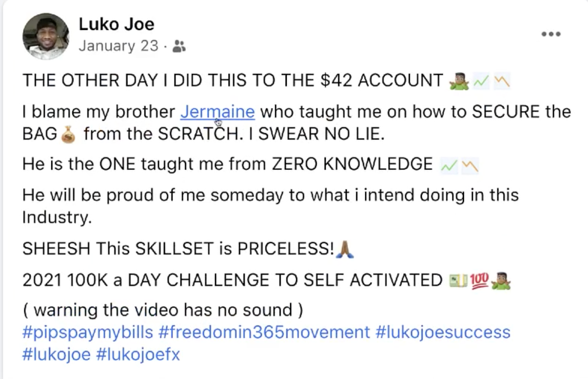Viewport: 588px width, 379px height.
Task: Click the January 23 post timestamp
Action: click(x=118, y=46)
